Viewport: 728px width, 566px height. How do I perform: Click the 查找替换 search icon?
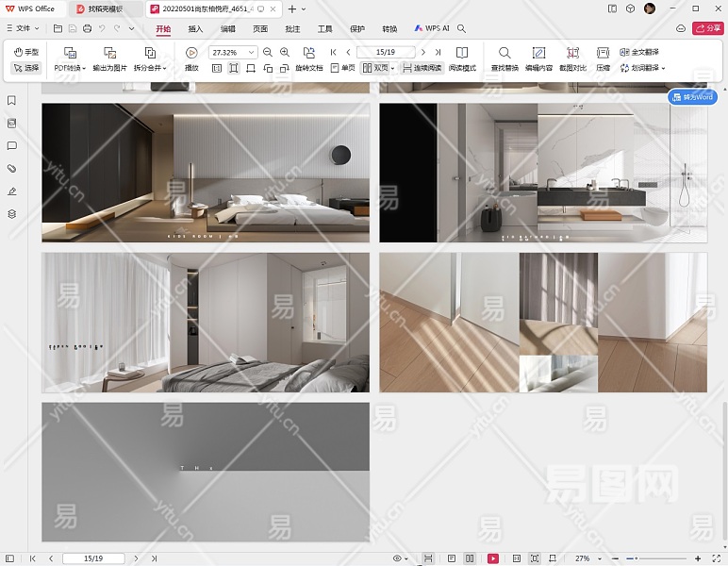pos(505,53)
